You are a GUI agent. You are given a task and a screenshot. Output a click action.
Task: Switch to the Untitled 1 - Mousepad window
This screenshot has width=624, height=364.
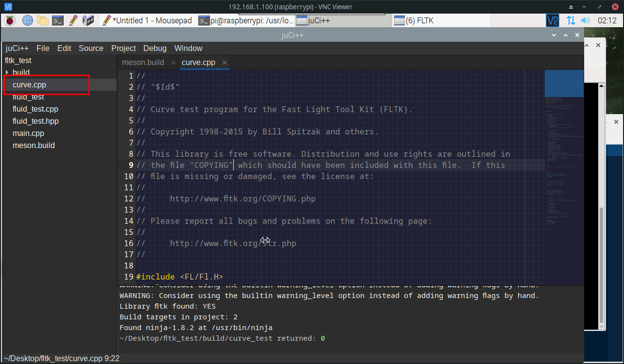tap(148, 20)
